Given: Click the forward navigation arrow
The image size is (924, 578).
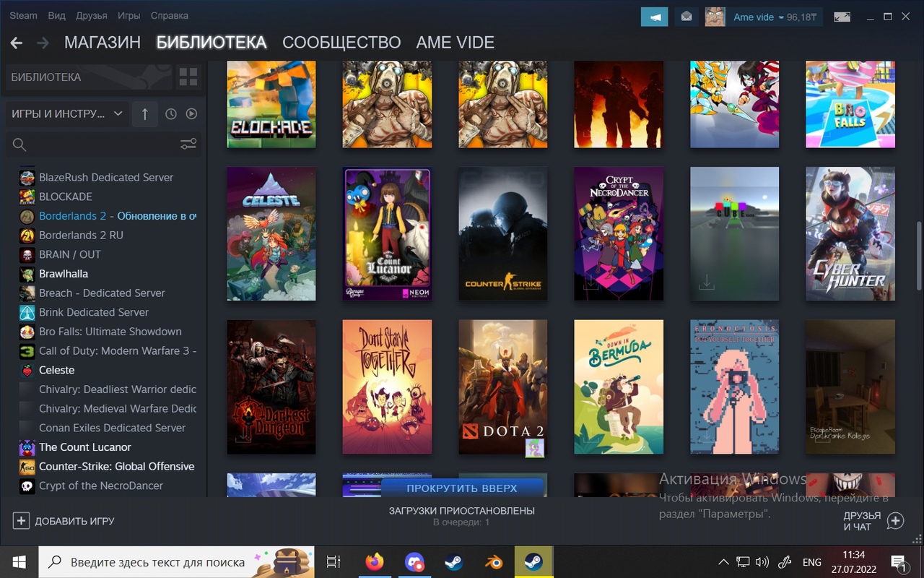Looking at the screenshot, I should click(x=43, y=43).
